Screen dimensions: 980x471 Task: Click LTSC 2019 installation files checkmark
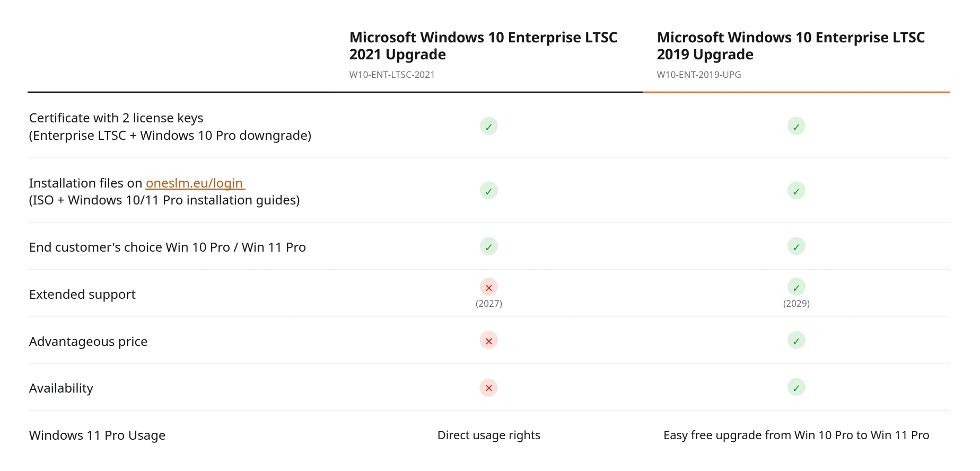(x=797, y=191)
